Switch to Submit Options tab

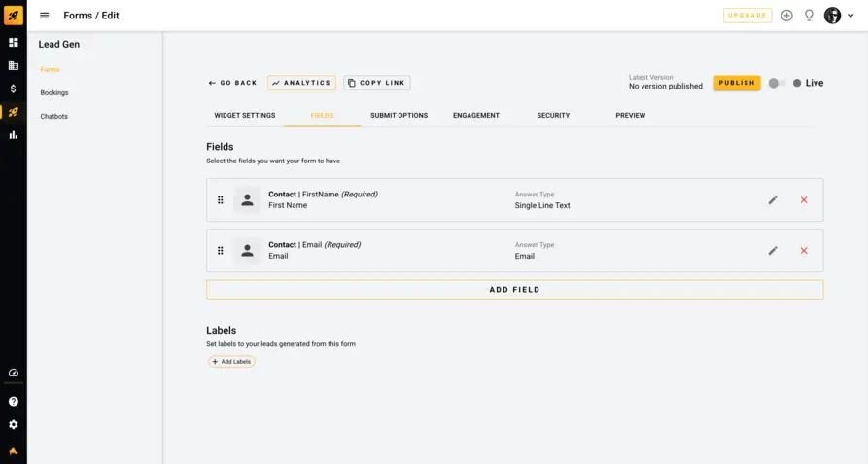[399, 115]
